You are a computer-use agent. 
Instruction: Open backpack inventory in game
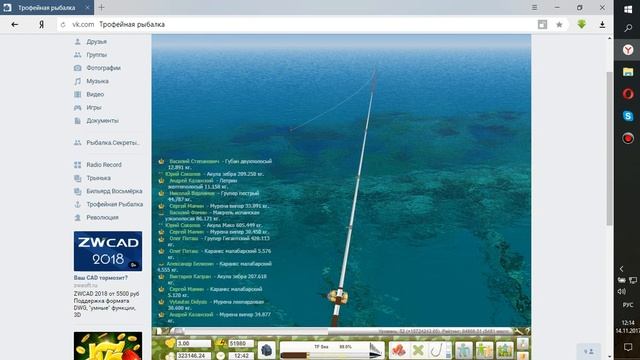tap(267, 350)
